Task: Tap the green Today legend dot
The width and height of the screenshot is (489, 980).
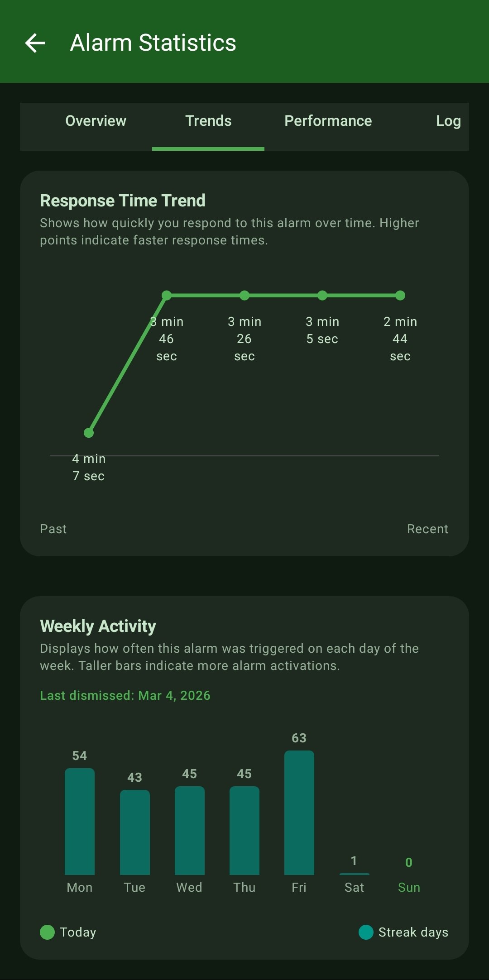Action: [47, 932]
